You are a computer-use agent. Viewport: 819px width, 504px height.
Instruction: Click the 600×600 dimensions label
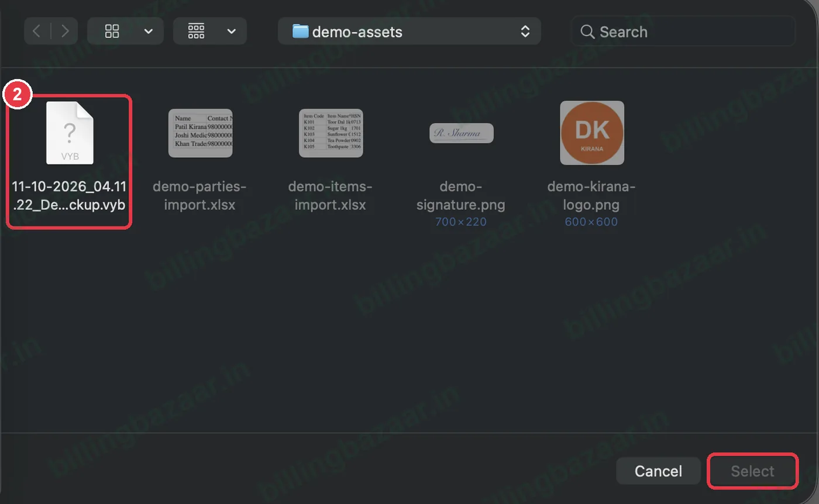point(591,222)
